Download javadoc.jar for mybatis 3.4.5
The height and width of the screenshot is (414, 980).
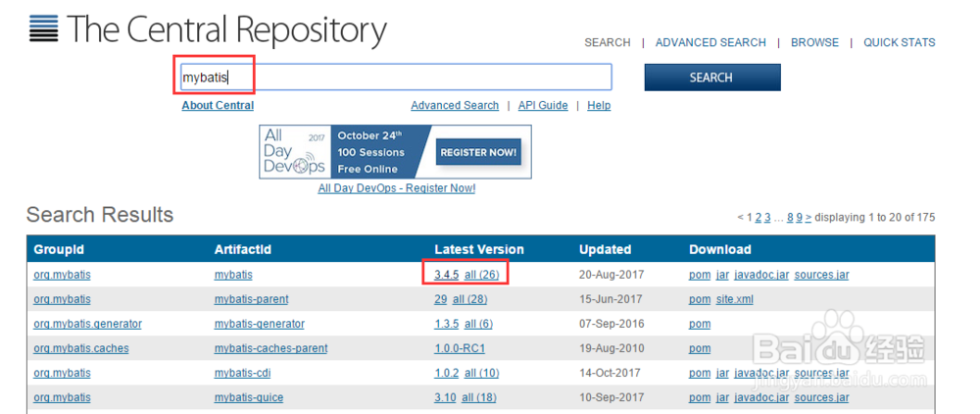coord(761,275)
